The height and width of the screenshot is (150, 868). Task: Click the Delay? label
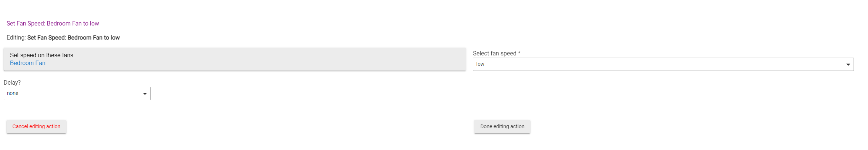pyautogui.click(x=12, y=83)
